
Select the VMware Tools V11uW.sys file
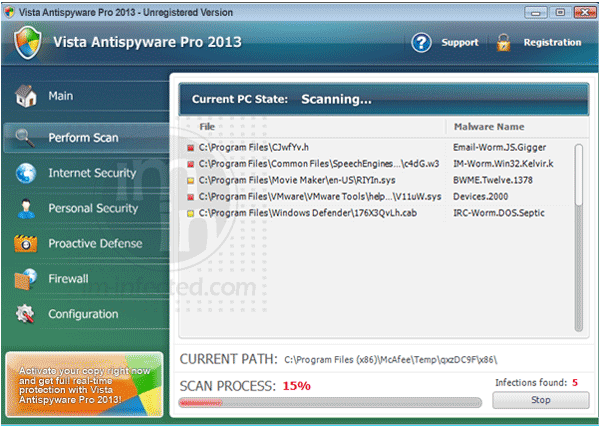point(320,197)
